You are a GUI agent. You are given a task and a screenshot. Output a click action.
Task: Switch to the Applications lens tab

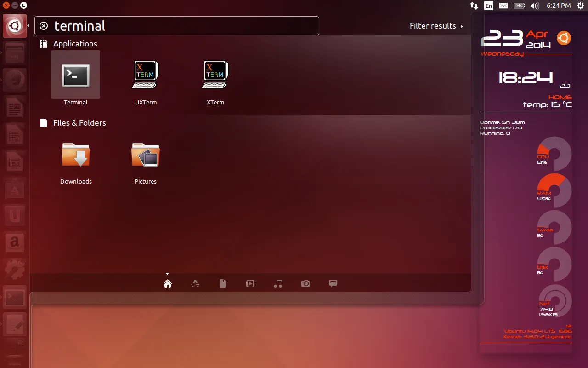(195, 283)
